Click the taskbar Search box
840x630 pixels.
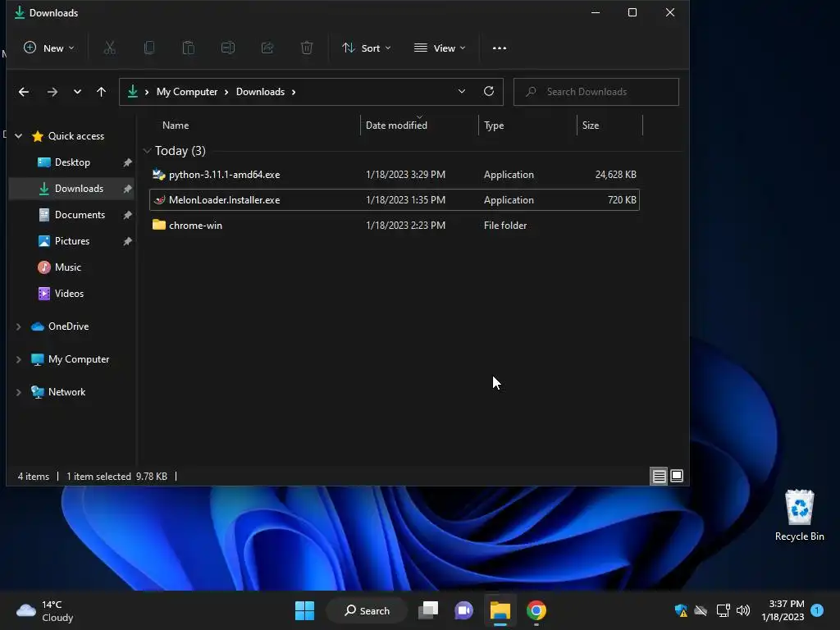click(x=367, y=610)
